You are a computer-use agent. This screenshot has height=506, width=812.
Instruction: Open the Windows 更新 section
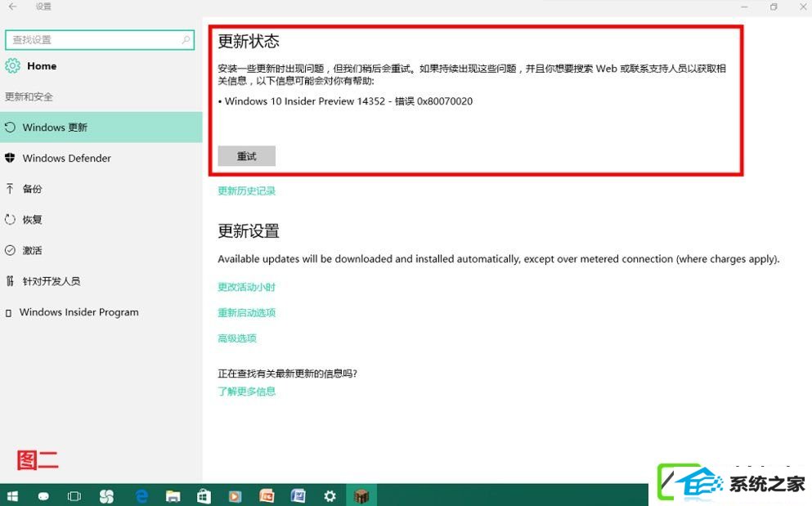tap(101, 127)
